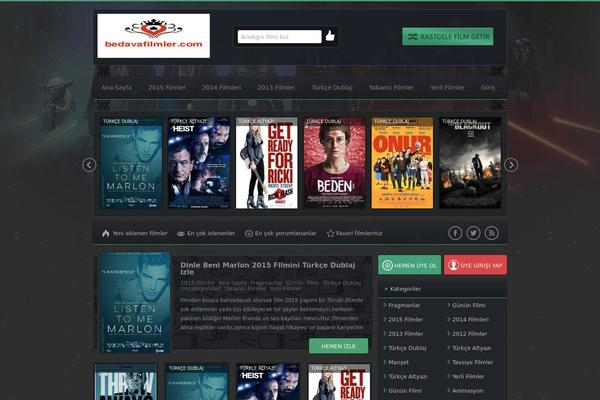Screen dimensions: 600x400
Task: Click the Facebook icon
Action: (455, 233)
